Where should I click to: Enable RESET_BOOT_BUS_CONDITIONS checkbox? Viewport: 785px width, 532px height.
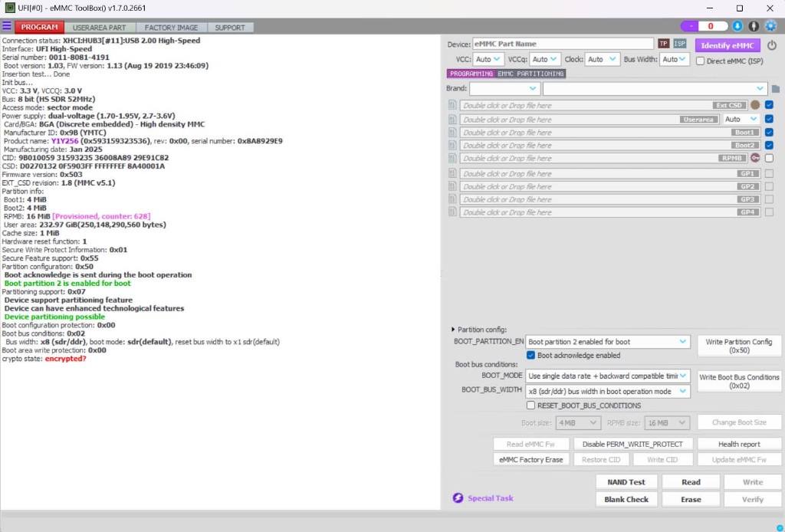tap(530, 406)
